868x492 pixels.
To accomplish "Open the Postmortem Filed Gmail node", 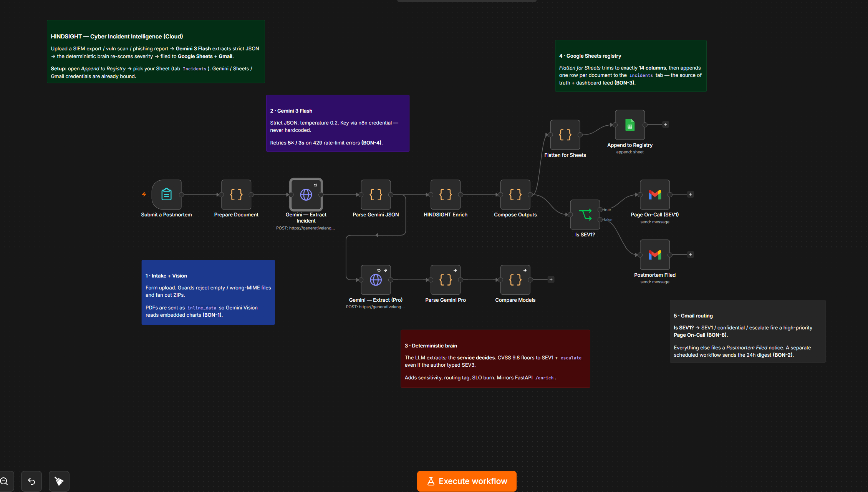I will 655,254.
